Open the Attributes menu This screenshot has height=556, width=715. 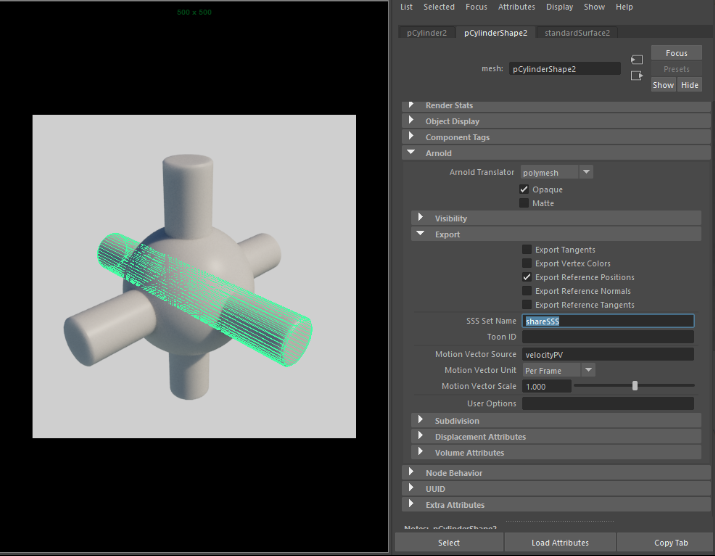(517, 7)
